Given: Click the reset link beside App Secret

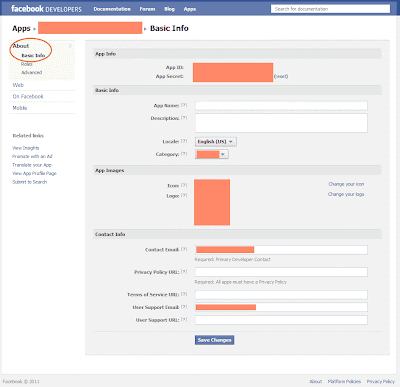Looking at the screenshot, I should 281,76.
